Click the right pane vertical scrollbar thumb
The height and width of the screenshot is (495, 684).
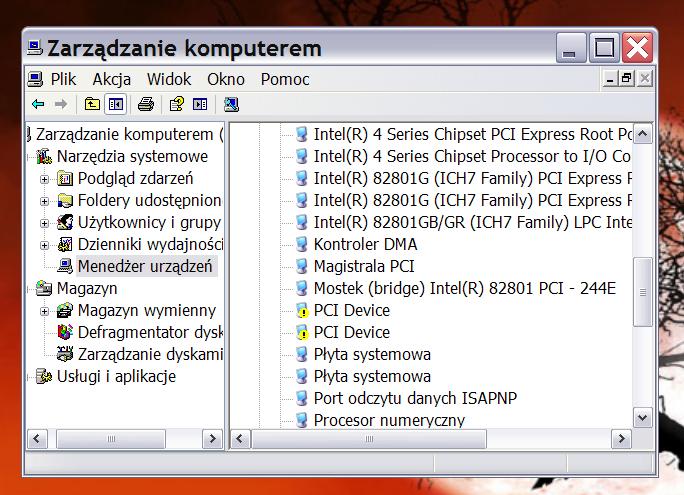642,292
